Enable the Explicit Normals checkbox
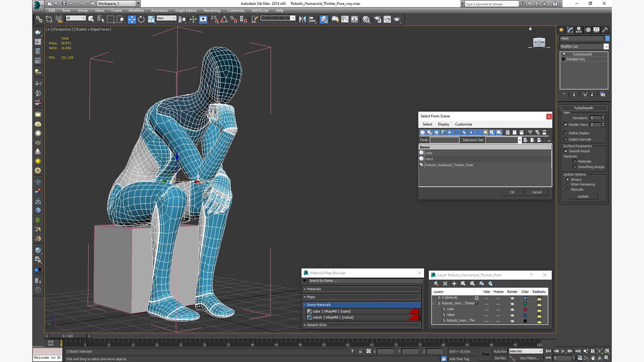 566,139
